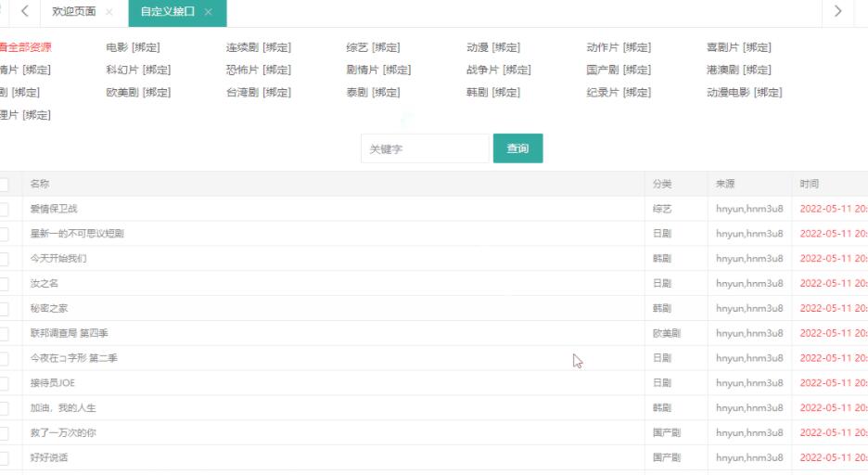Select the 纪录片 category filter

click(x=603, y=92)
